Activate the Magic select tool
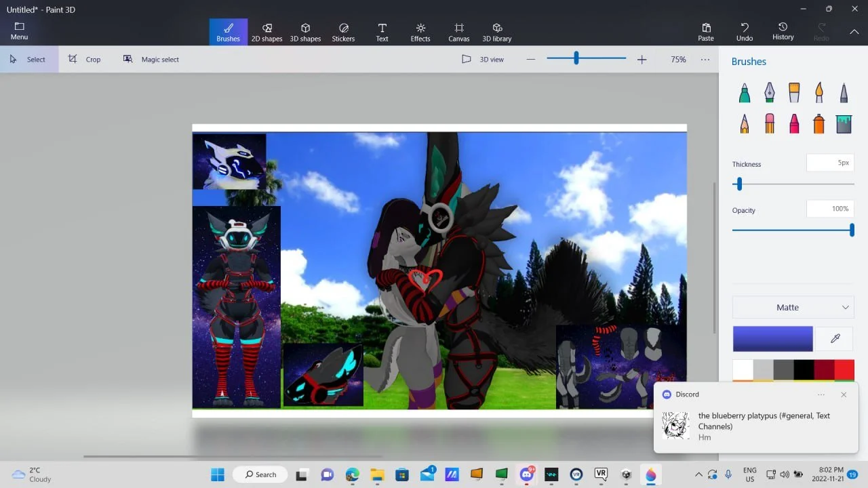The image size is (868, 488). click(151, 59)
